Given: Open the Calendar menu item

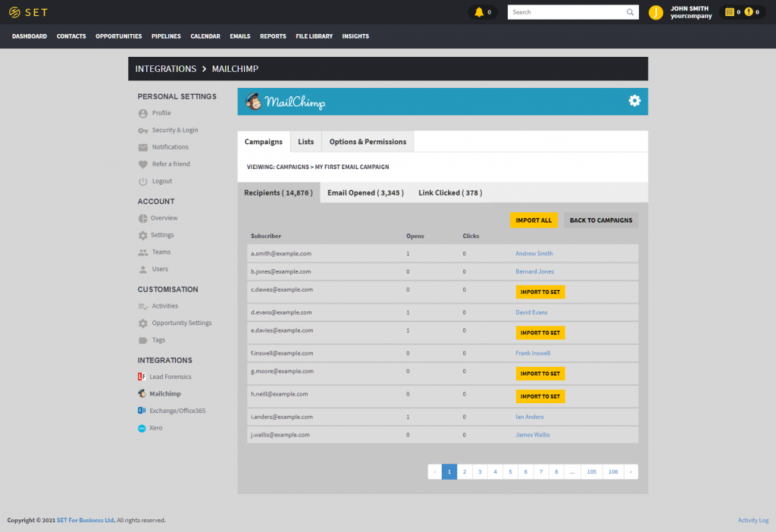Looking at the screenshot, I should 205,36.
